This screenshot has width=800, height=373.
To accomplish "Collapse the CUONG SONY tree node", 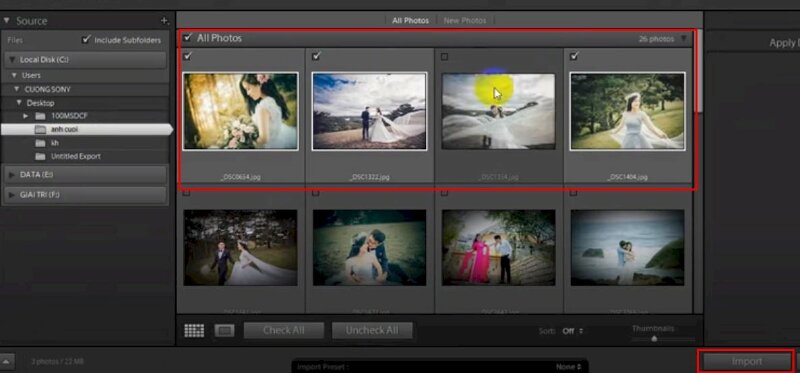I will [17, 89].
